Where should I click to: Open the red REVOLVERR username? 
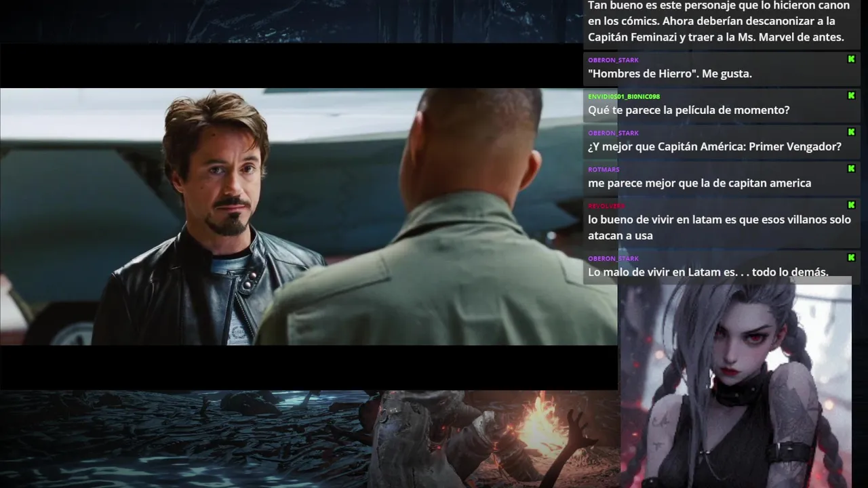coord(606,206)
